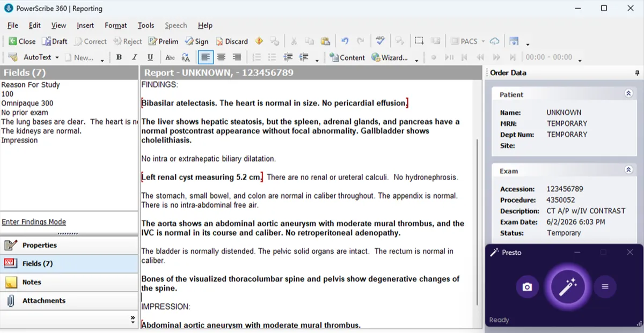Open the Content tool
This screenshot has width=644, height=333.
pyautogui.click(x=347, y=57)
